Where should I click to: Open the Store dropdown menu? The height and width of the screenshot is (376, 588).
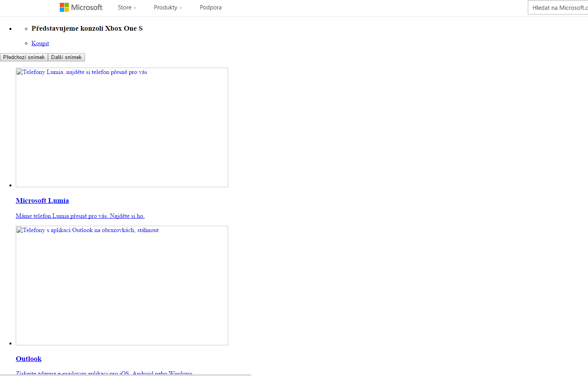tap(127, 7)
